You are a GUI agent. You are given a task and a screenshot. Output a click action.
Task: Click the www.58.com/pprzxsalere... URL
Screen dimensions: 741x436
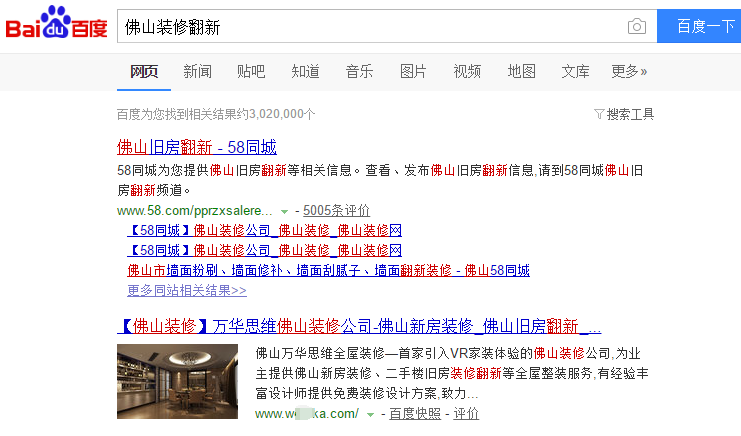(x=195, y=211)
